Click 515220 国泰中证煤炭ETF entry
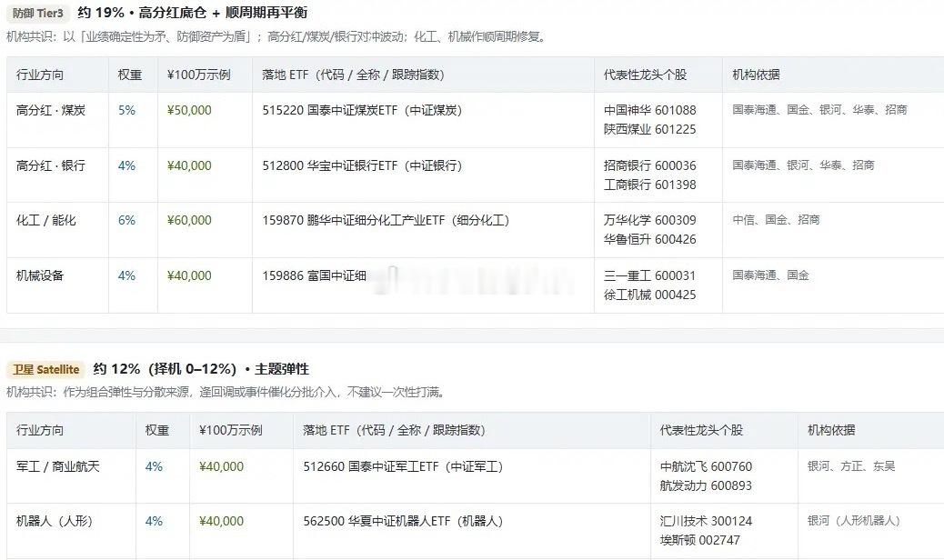Image resolution: width=944 pixels, height=560 pixels. (x=363, y=110)
